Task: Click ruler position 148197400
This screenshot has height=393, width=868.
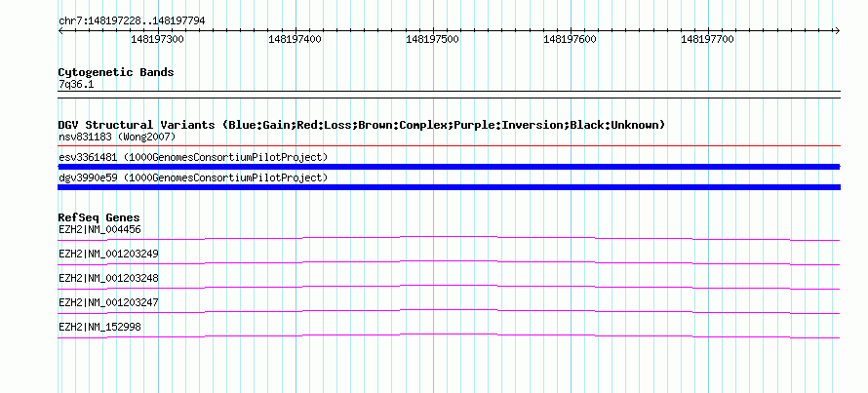Action: click(296, 39)
